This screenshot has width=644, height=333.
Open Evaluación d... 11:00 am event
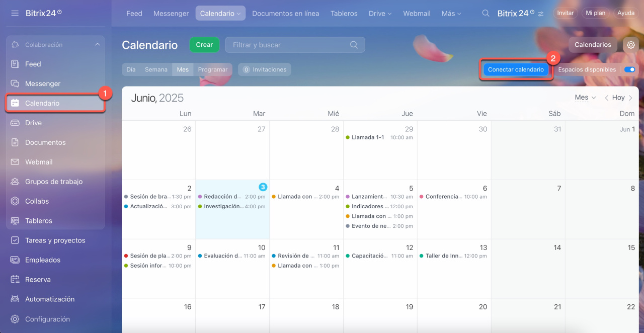[231, 256]
